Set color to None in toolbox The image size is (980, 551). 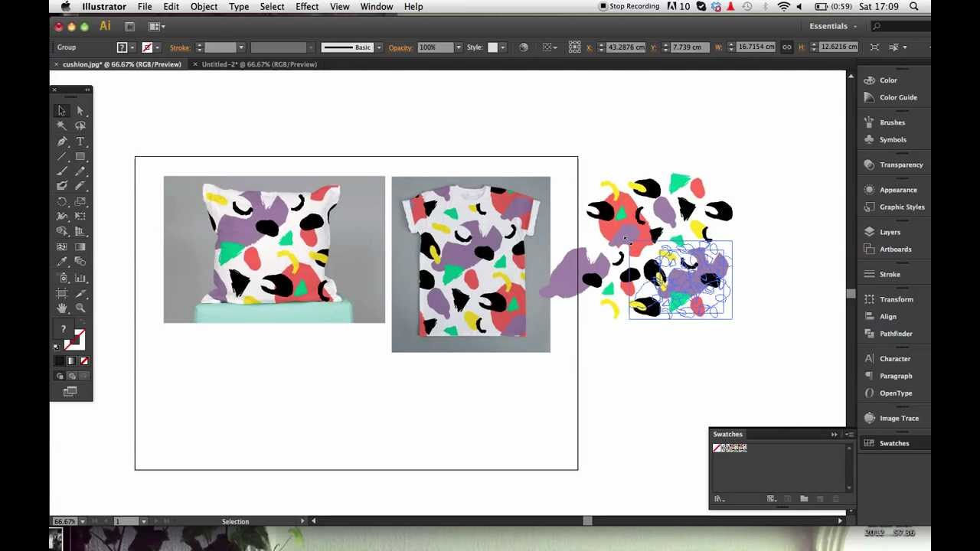84,361
